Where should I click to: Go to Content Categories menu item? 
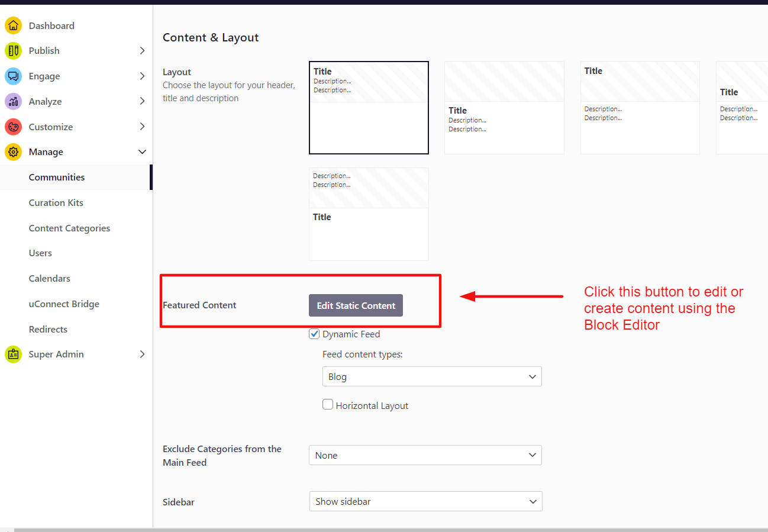(x=69, y=228)
